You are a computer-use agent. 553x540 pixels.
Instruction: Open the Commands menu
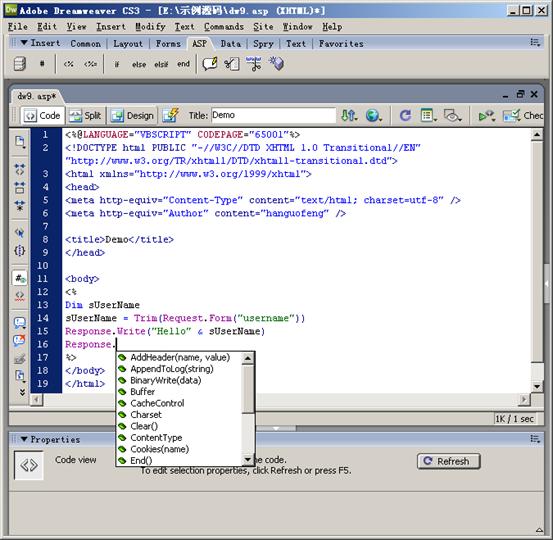[224, 27]
